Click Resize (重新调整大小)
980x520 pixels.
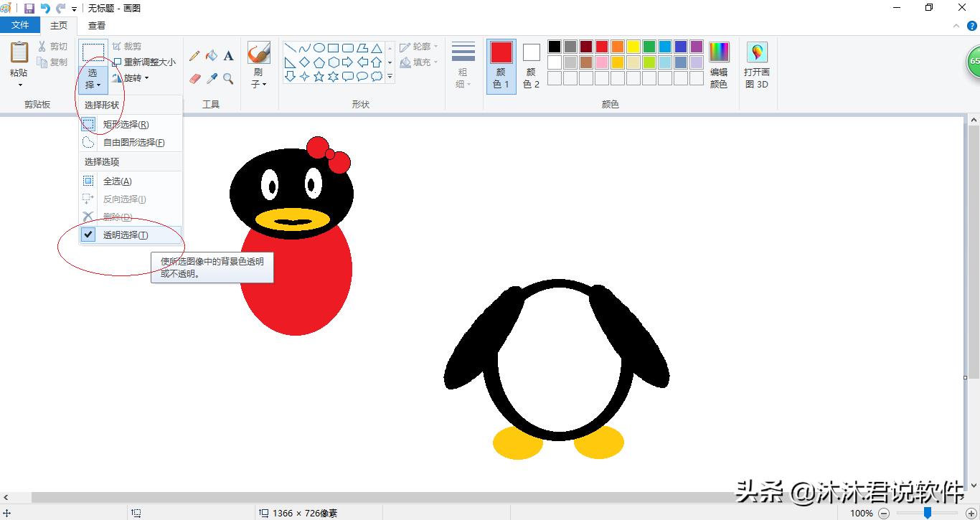click(143, 62)
